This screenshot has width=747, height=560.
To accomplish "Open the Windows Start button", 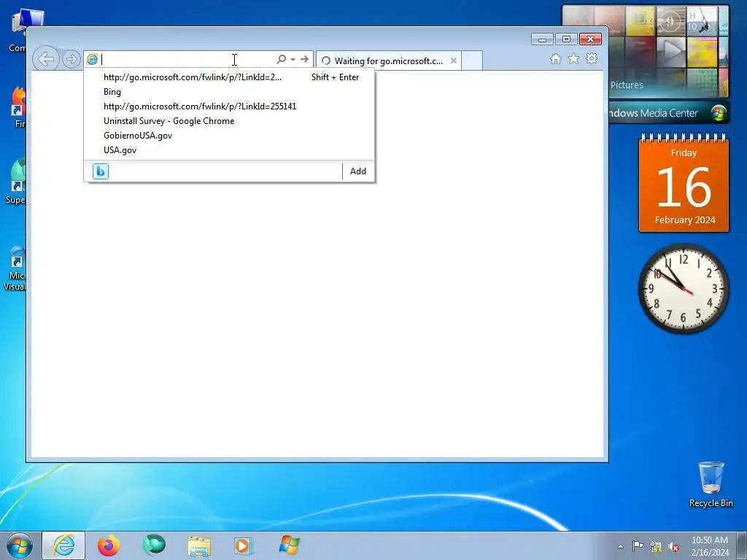I will click(20, 545).
